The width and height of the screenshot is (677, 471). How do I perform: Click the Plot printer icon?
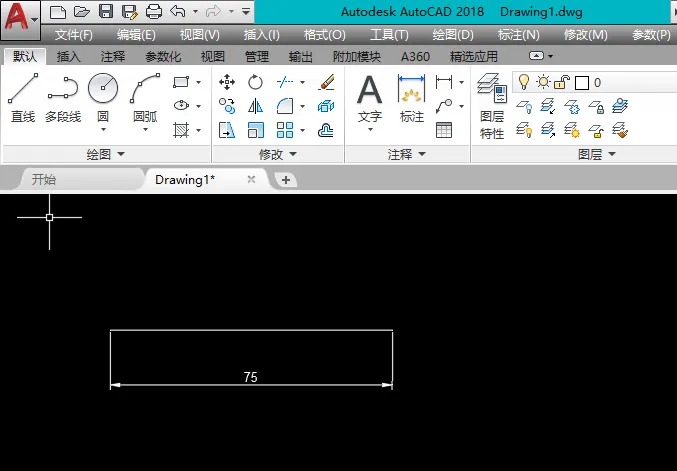point(154,12)
